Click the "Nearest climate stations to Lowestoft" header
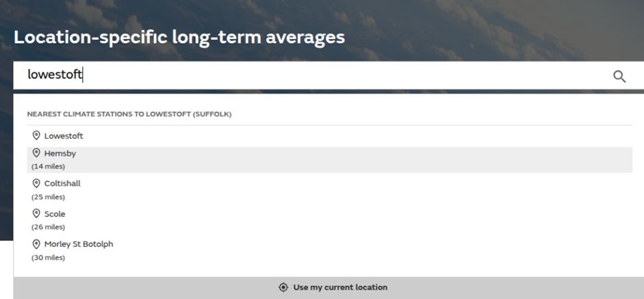 [x=129, y=114]
